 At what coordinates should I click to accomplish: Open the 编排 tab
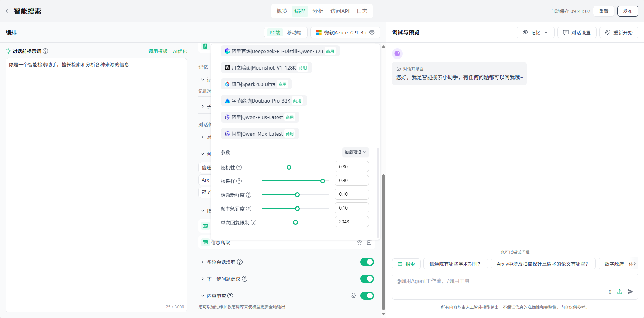tap(300, 11)
